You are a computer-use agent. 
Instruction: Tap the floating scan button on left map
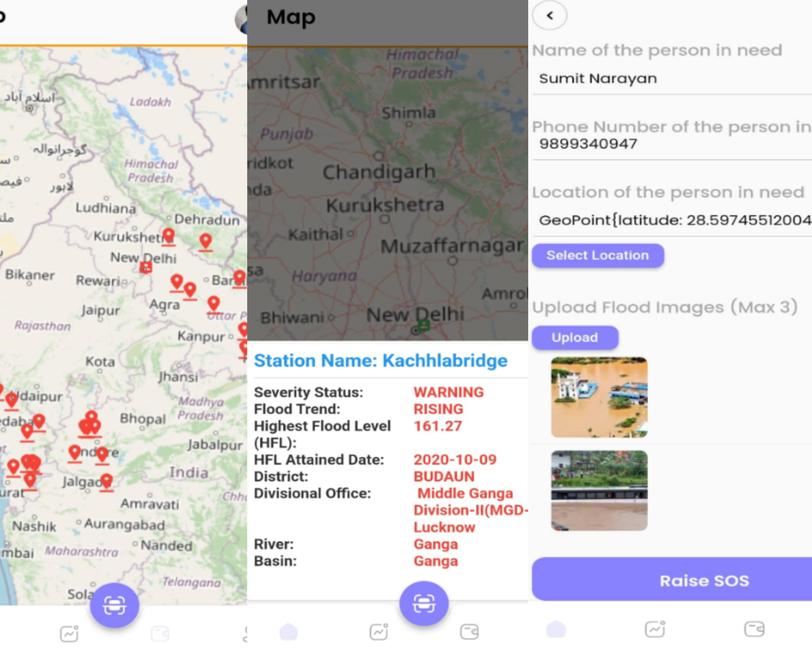click(114, 605)
